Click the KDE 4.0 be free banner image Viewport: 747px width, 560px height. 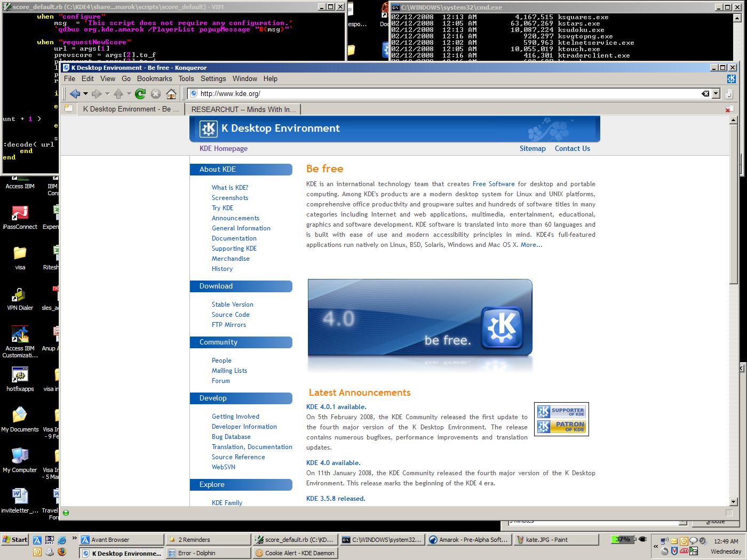pyautogui.click(x=420, y=318)
